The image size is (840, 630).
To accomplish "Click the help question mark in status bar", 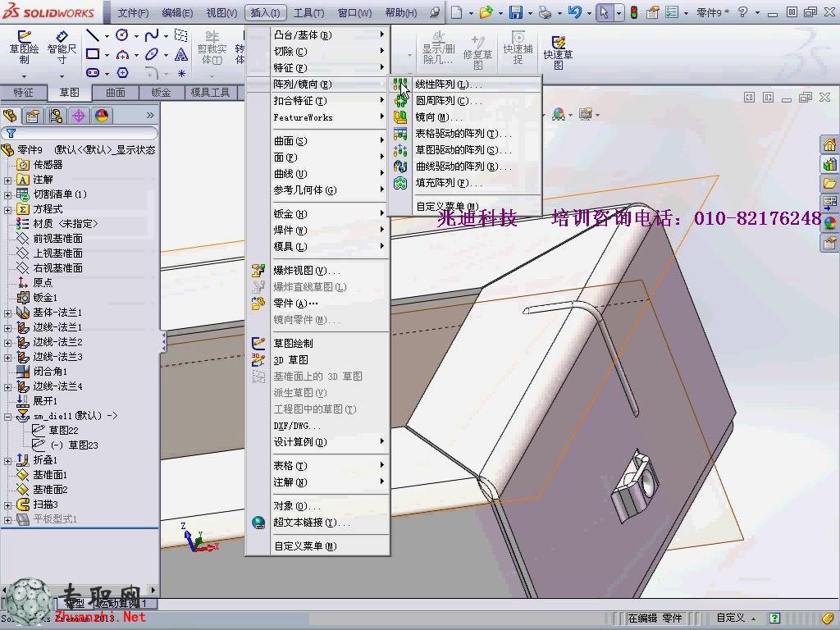I will pyautogui.click(x=775, y=619).
